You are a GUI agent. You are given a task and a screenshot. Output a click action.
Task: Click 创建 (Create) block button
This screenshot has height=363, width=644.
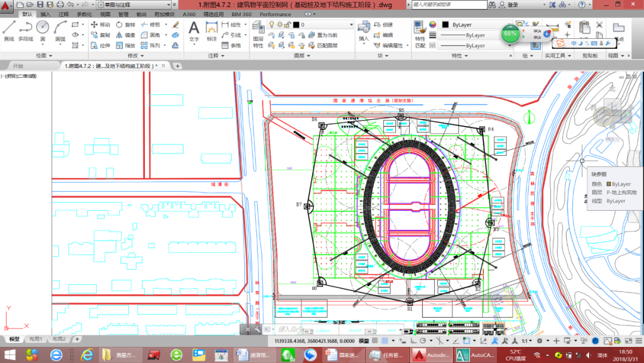383,24
